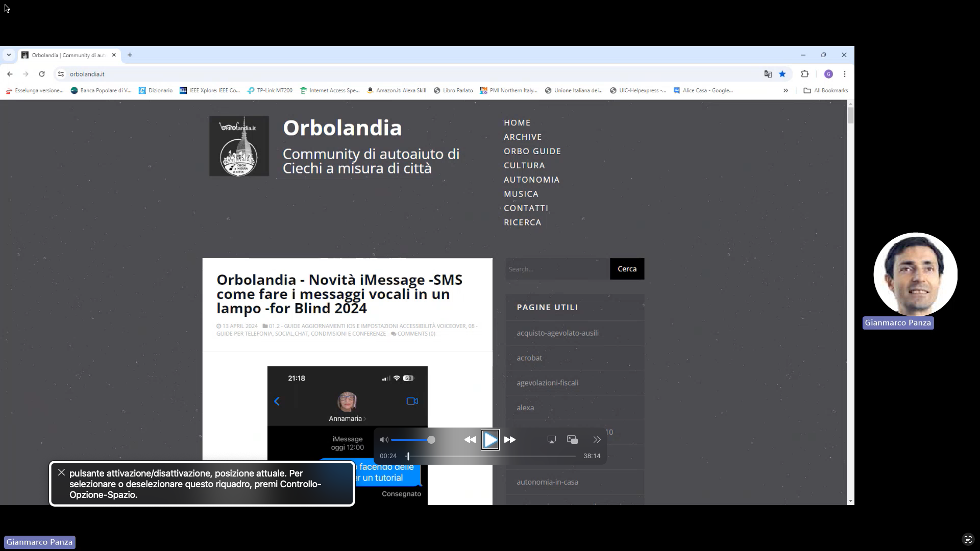980x551 pixels.
Task: Click Gianmarco Panza video thumbnail
Action: pyautogui.click(x=915, y=274)
